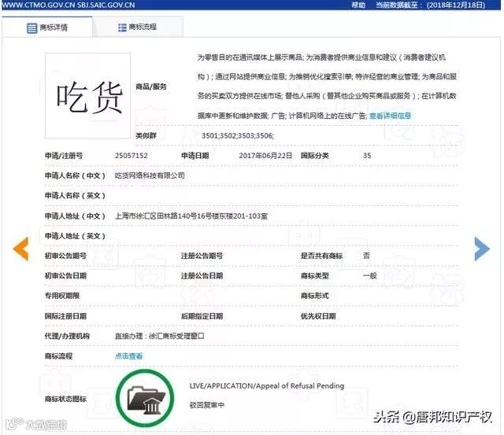Select the application date 2017年06月22日
504x435 pixels.
click(265, 156)
